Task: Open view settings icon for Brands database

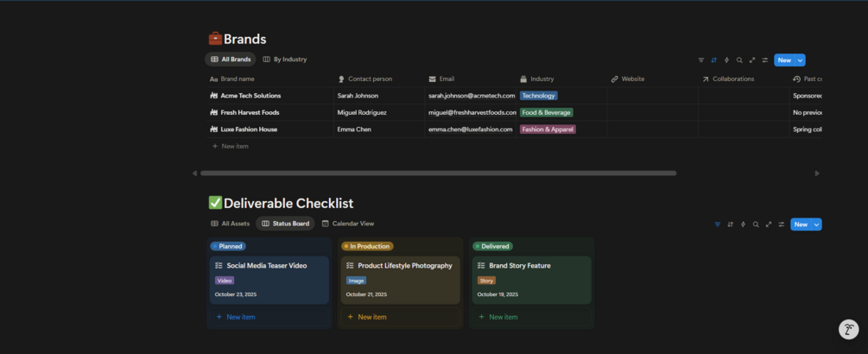Action: pos(765,60)
